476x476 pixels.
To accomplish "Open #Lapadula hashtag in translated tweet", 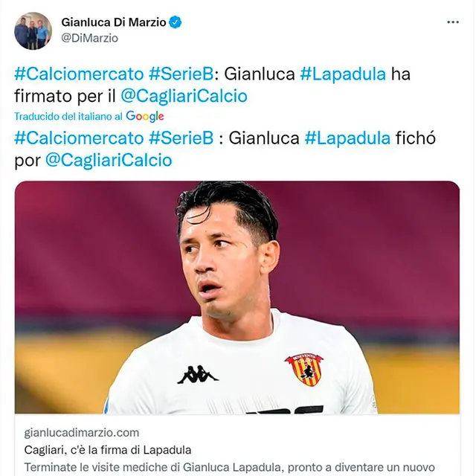I will (x=347, y=138).
